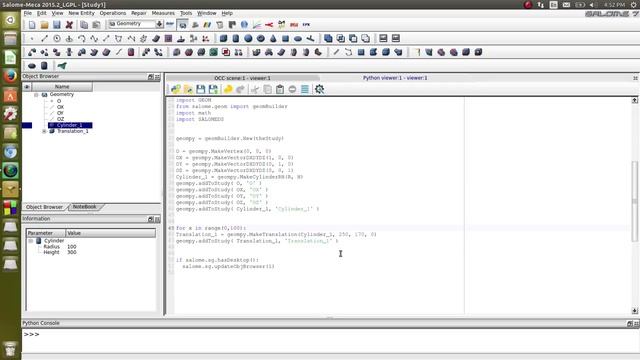
Task: Open Python script with the Python logo icon
Action: [176, 89]
